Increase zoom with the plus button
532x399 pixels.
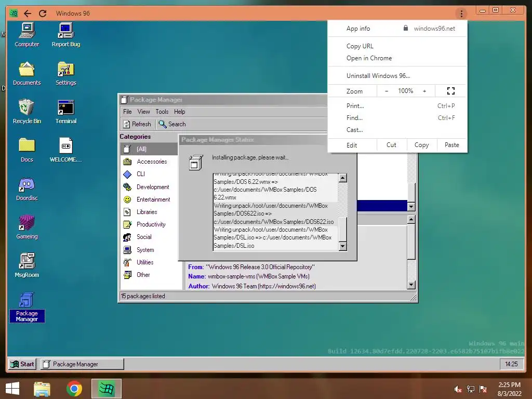coord(424,91)
